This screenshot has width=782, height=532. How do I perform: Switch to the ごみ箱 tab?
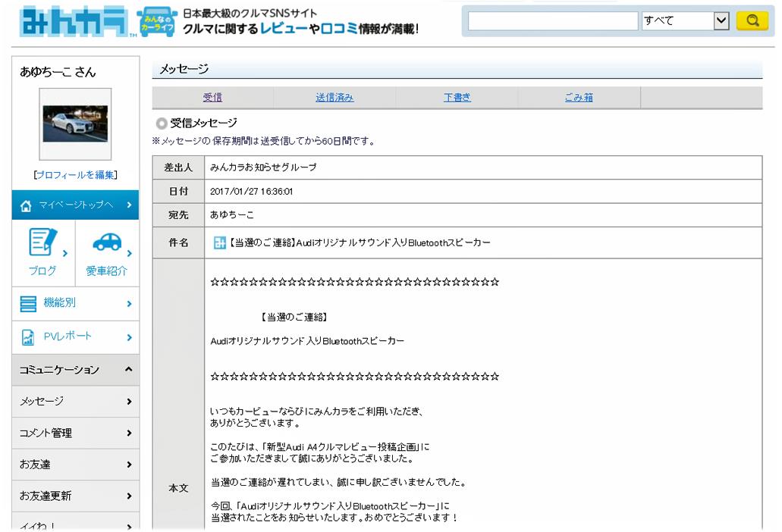pyautogui.click(x=579, y=97)
